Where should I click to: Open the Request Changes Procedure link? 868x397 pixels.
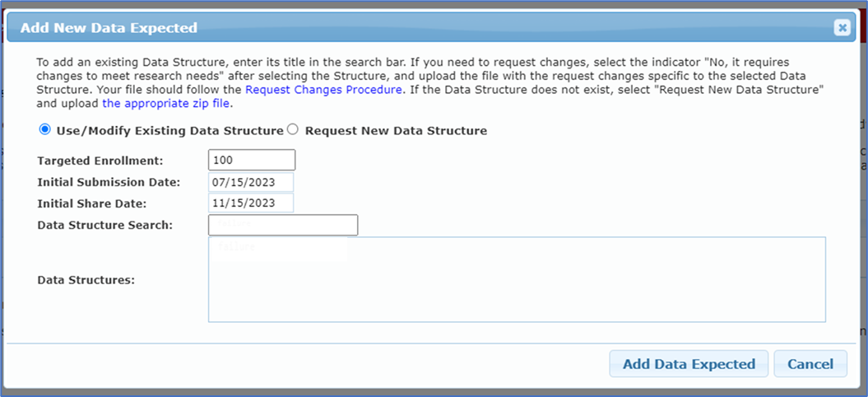point(324,89)
